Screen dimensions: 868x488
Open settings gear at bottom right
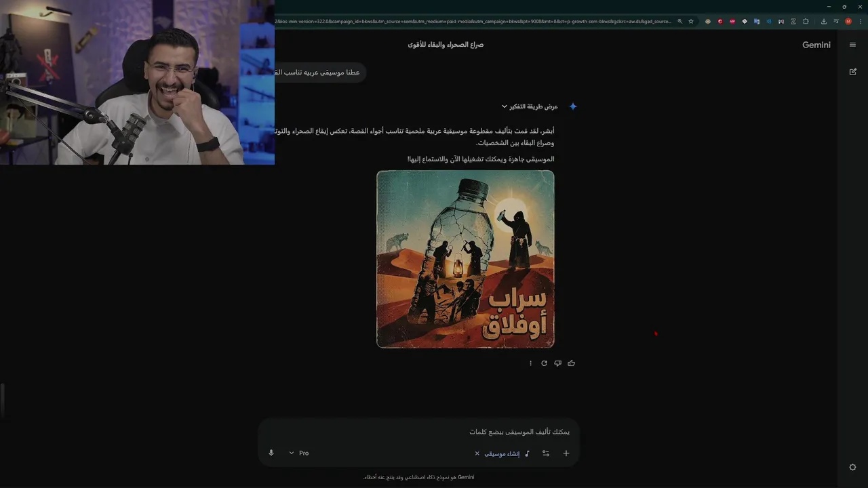pyautogui.click(x=852, y=467)
